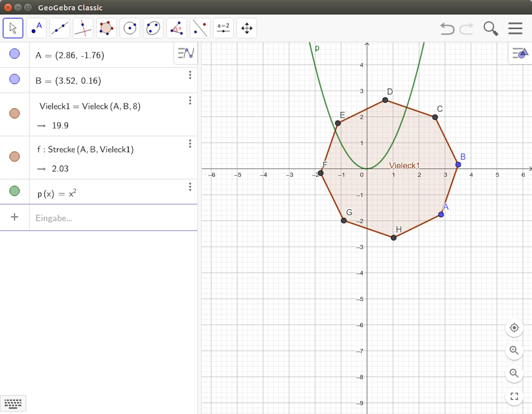The width and height of the screenshot is (532, 414).
Task: Toggle visibility of segment f
Action: coord(15,157)
